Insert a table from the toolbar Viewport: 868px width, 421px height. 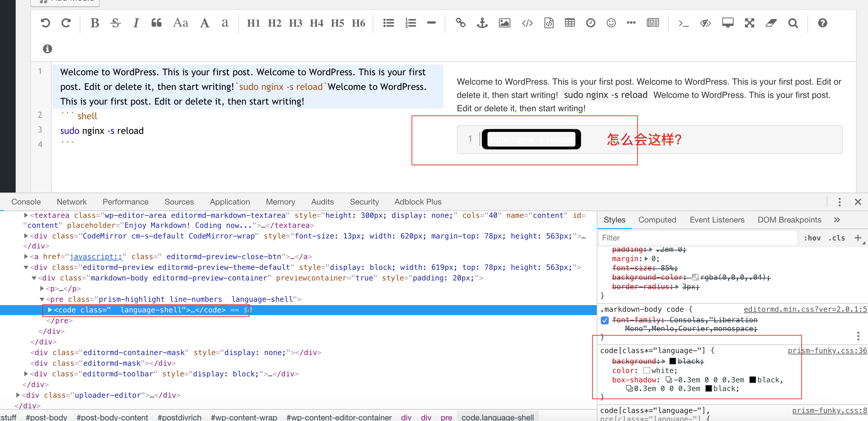[570, 23]
